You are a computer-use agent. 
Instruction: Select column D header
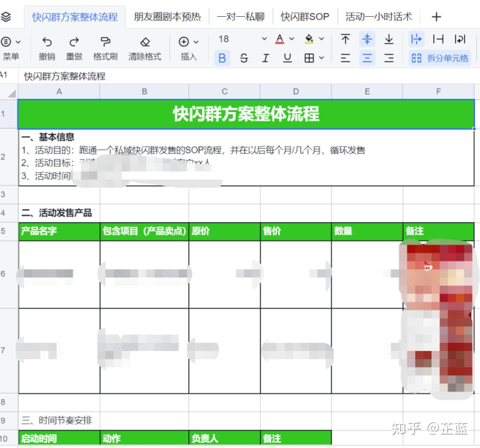pyautogui.click(x=296, y=91)
